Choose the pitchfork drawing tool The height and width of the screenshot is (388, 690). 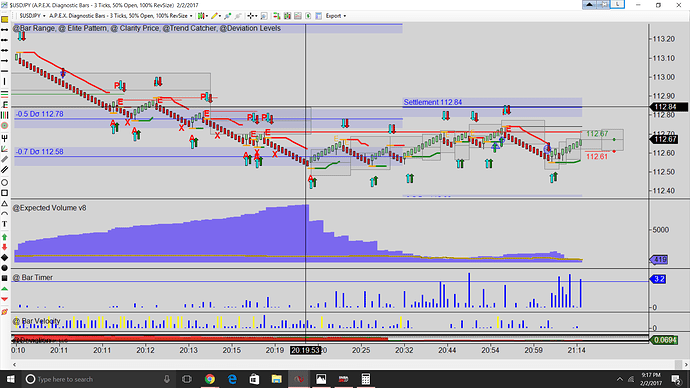(x=4, y=138)
